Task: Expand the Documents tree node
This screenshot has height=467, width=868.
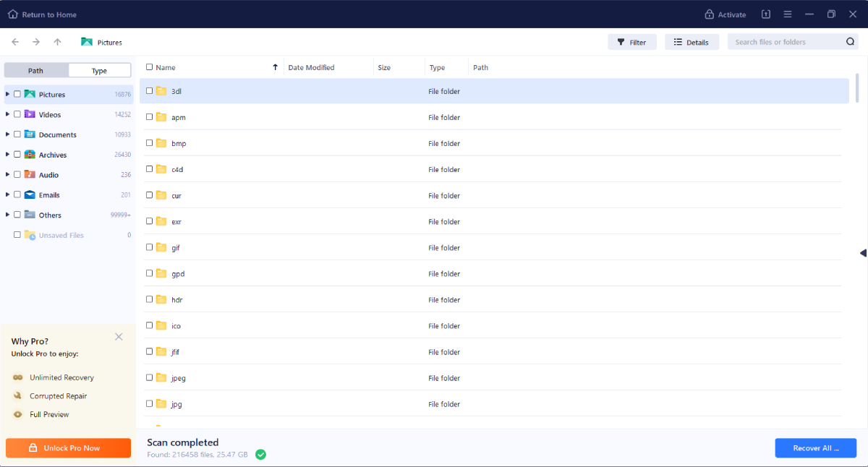Action: pyautogui.click(x=8, y=134)
